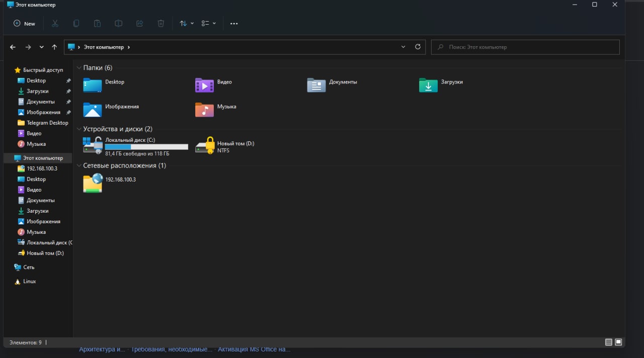Click the C: drive capacity bar
Viewport: 644px width, 358px height.
click(x=146, y=147)
